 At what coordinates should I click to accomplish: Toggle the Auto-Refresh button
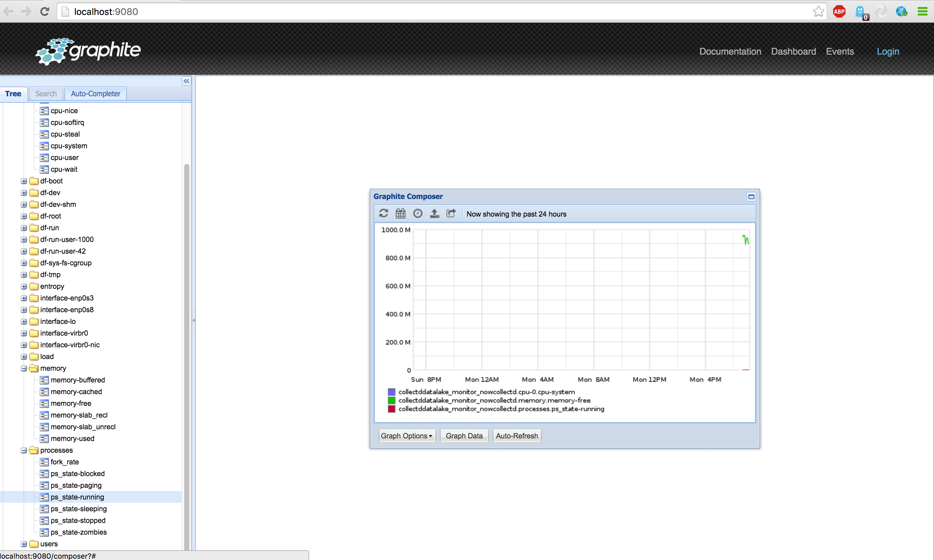[516, 436]
